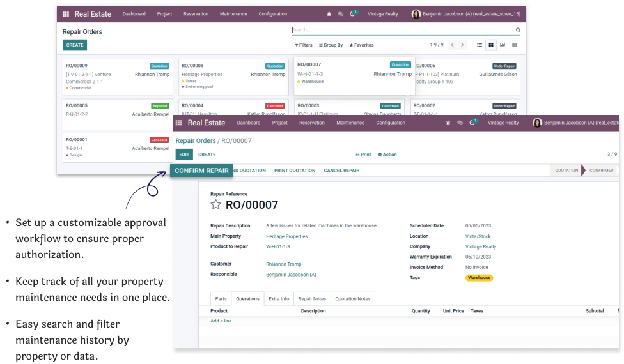Open the Heritage Properties main property link
Viewport: 624px width, 364px height.
click(x=286, y=236)
